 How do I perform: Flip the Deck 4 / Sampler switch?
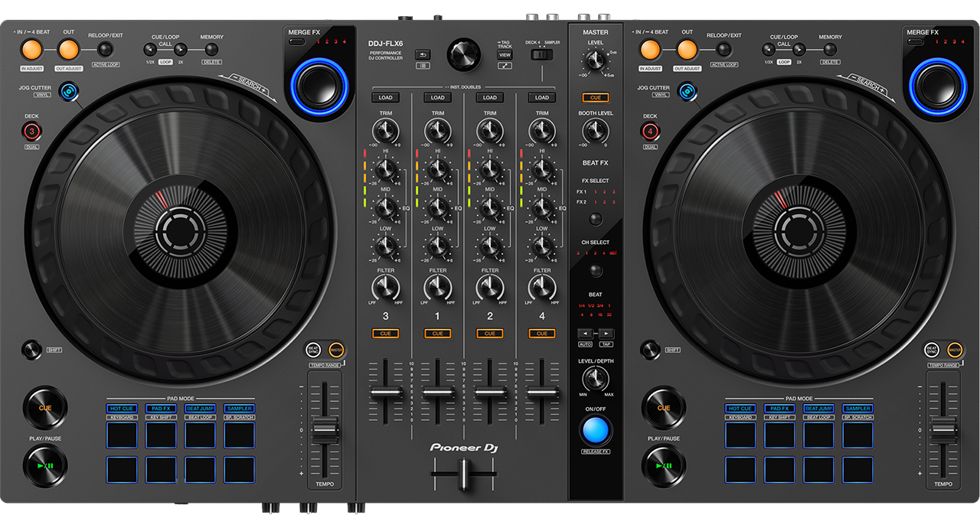click(542, 54)
